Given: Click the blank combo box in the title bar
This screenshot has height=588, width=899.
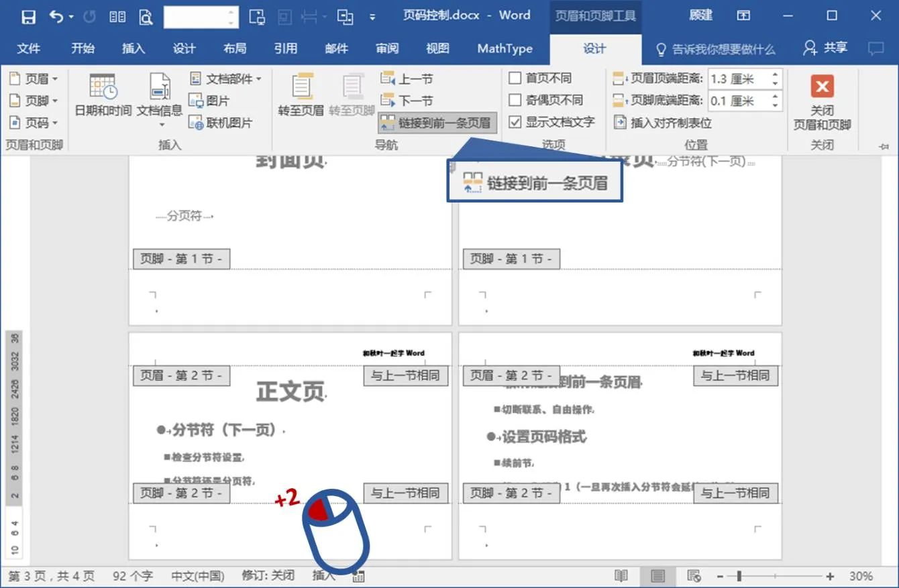Looking at the screenshot, I should [201, 17].
